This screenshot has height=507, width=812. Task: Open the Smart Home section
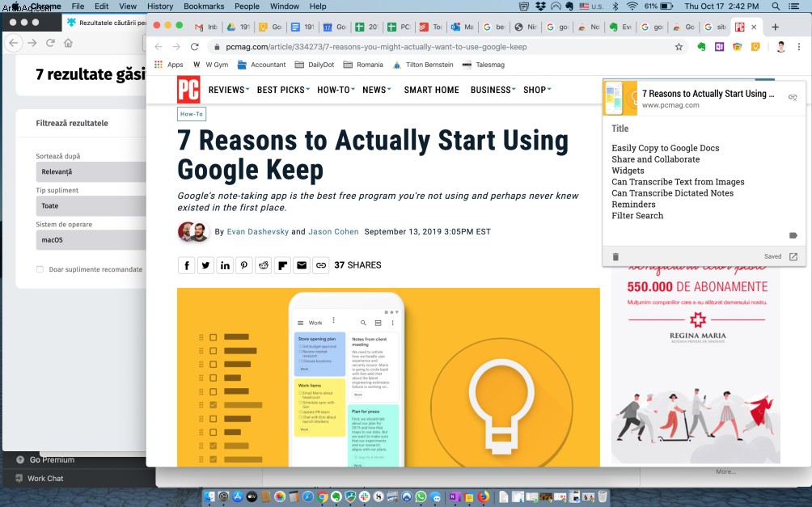[x=431, y=90]
